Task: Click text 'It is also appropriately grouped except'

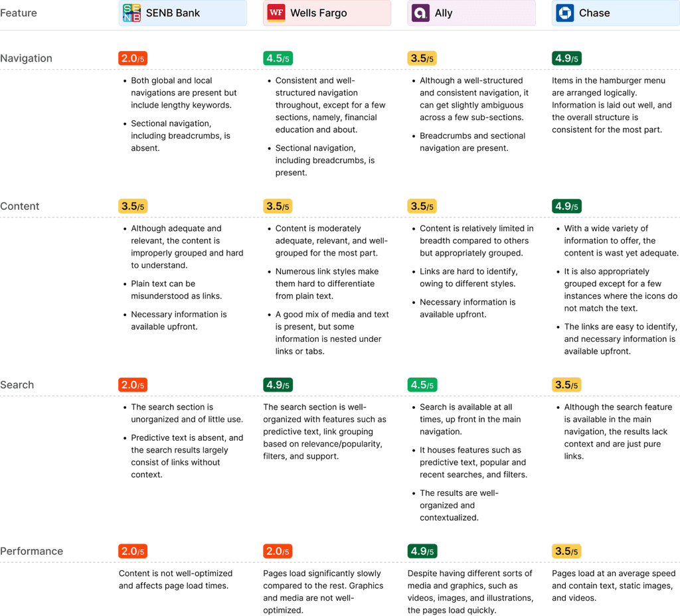Action: point(621,289)
